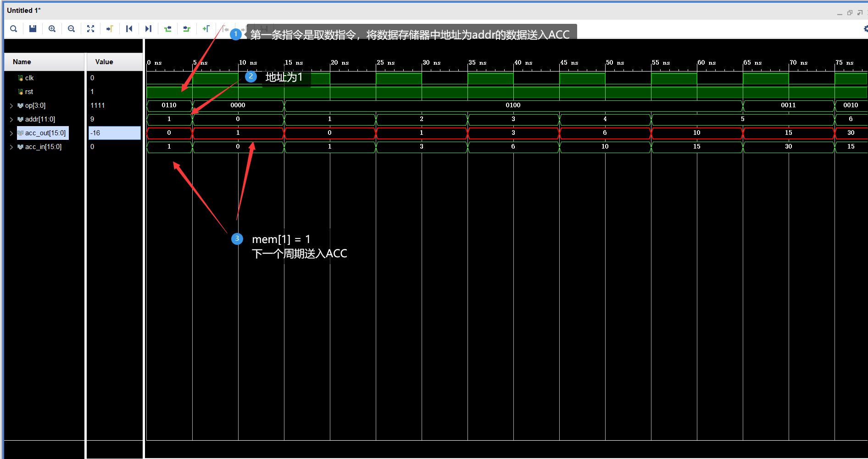Image resolution: width=868 pixels, height=459 pixels.
Task: Go to time zero
Action: point(129,28)
